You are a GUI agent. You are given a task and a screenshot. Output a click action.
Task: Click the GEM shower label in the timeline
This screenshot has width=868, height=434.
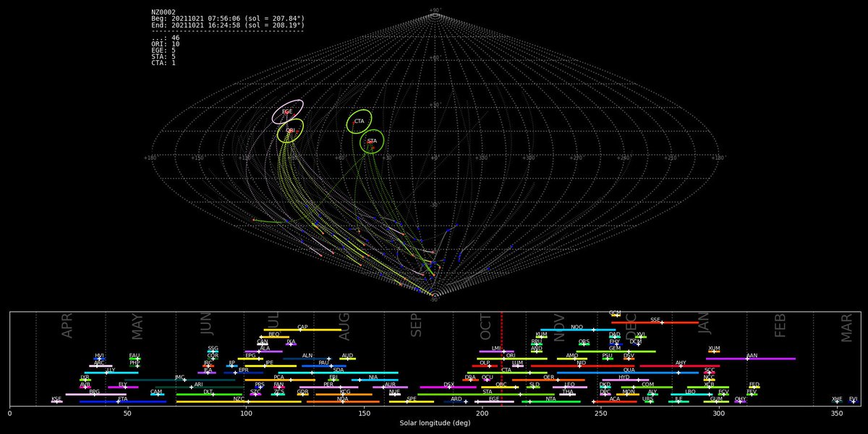point(615,348)
